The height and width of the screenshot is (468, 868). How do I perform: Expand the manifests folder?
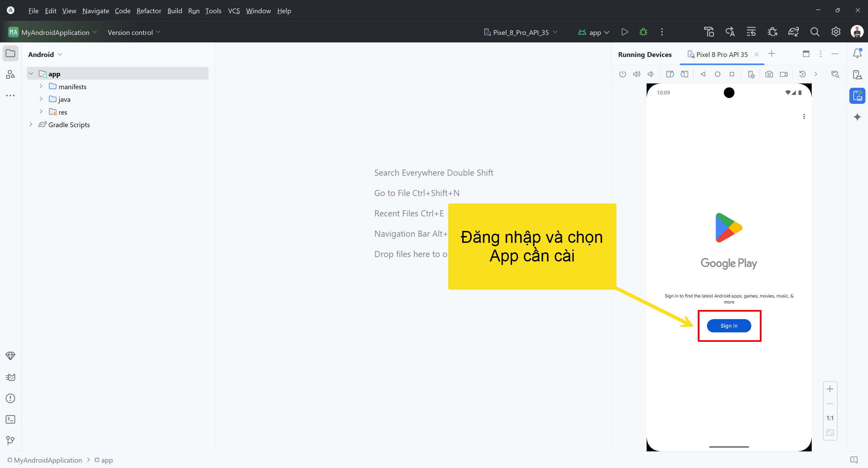point(41,86)
